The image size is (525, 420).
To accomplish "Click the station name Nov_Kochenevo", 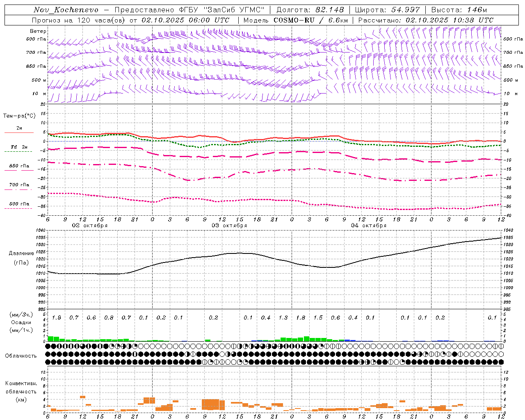I will (66, 10).
